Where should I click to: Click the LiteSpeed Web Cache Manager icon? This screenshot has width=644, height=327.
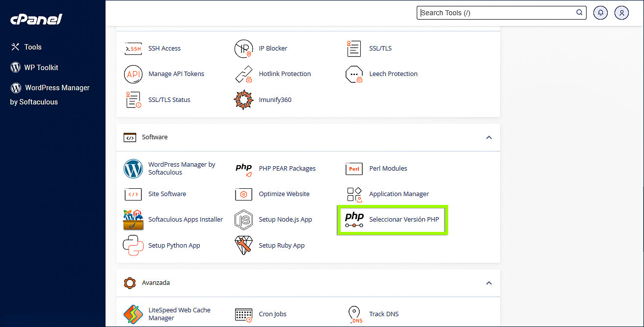tap(133, 314)
